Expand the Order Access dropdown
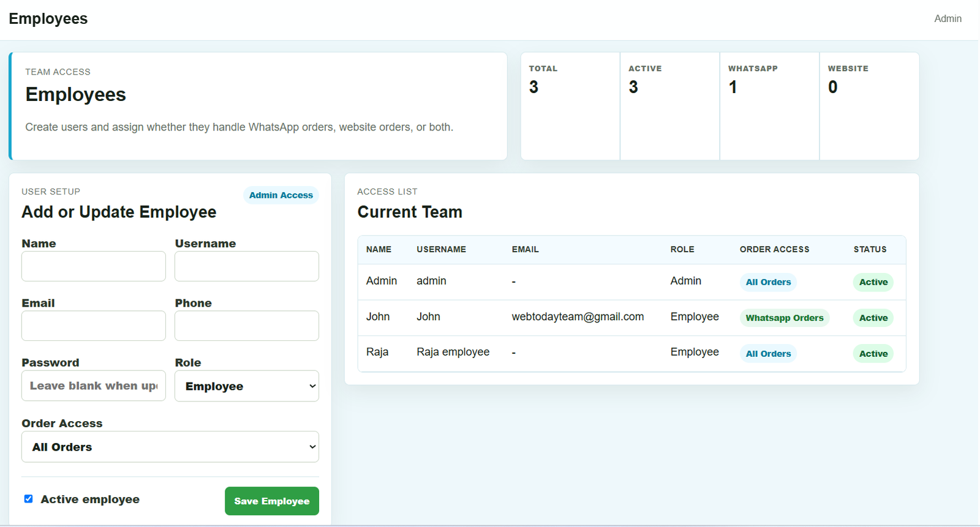Screen dimensions: 980x527 170,447
